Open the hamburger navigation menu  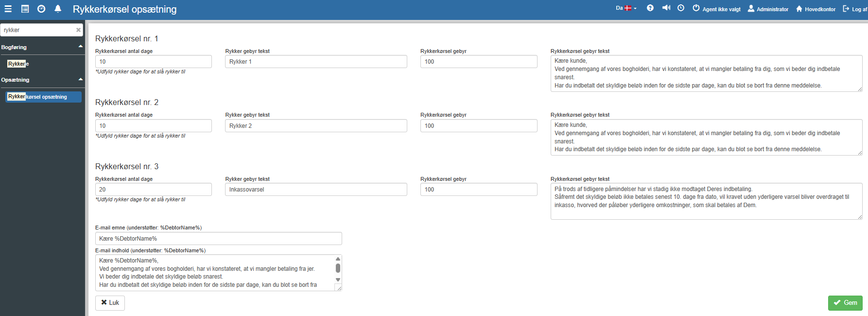8,9
